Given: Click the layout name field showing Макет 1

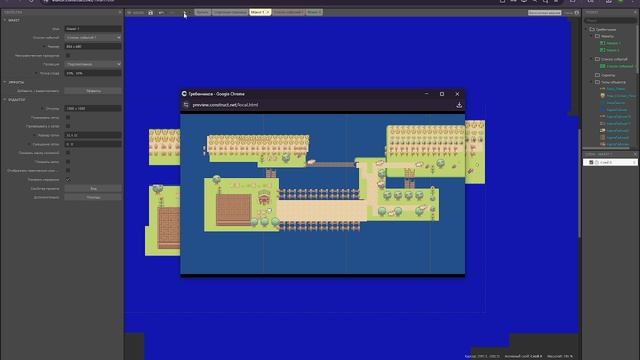Looking at the screenshot, I should point(93,29).
